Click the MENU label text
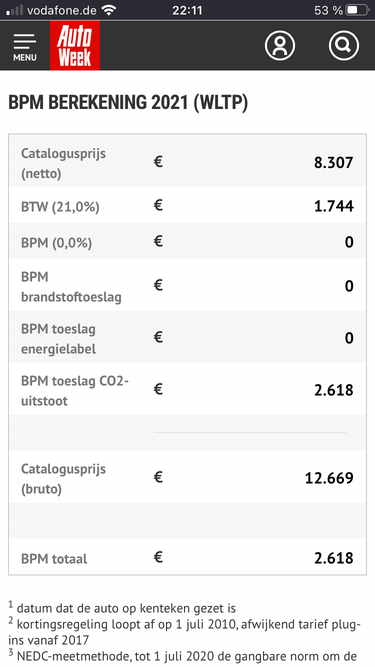 pos(25,57)
